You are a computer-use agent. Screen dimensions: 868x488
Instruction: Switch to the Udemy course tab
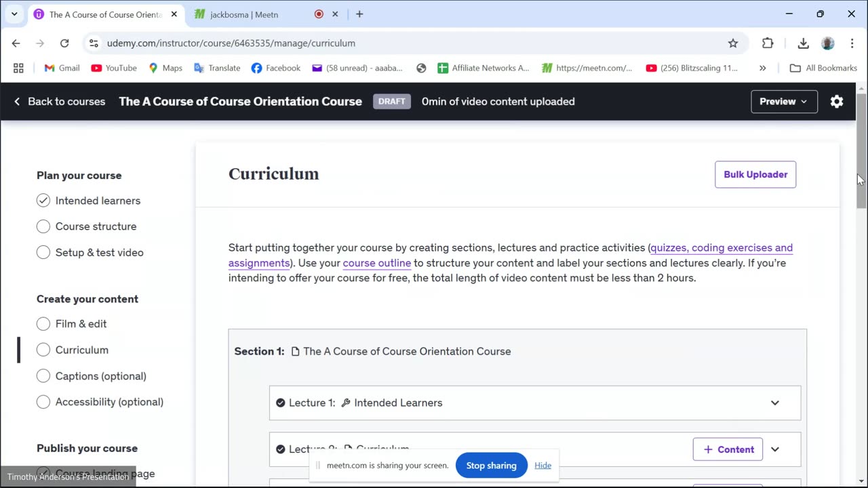pyautogui.click(x=105, y=14)
